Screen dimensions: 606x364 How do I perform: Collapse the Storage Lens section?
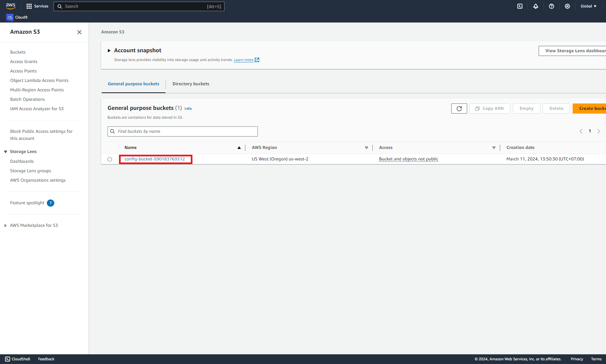5,152
